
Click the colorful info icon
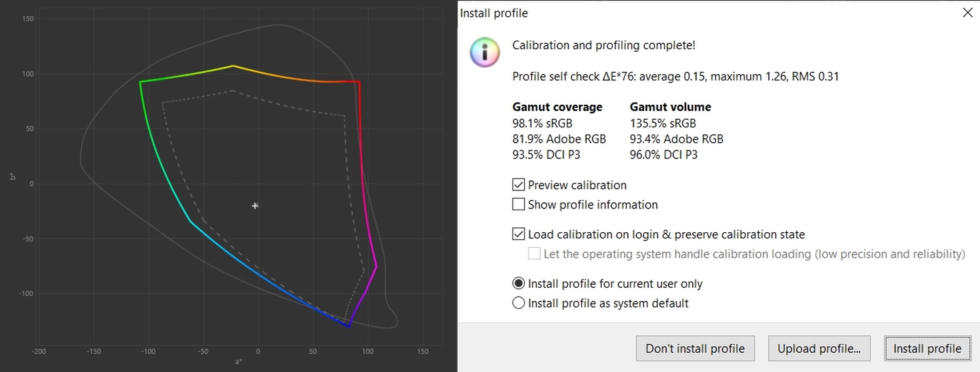click(x=485, y=52)
